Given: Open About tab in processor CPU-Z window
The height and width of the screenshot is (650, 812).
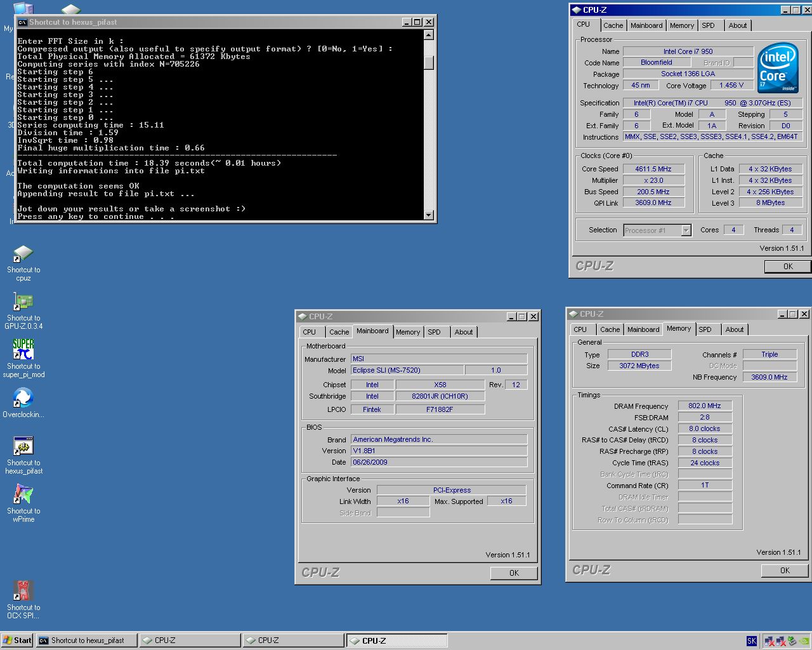Looking at the screenshot, I should (x=737, y=25).
